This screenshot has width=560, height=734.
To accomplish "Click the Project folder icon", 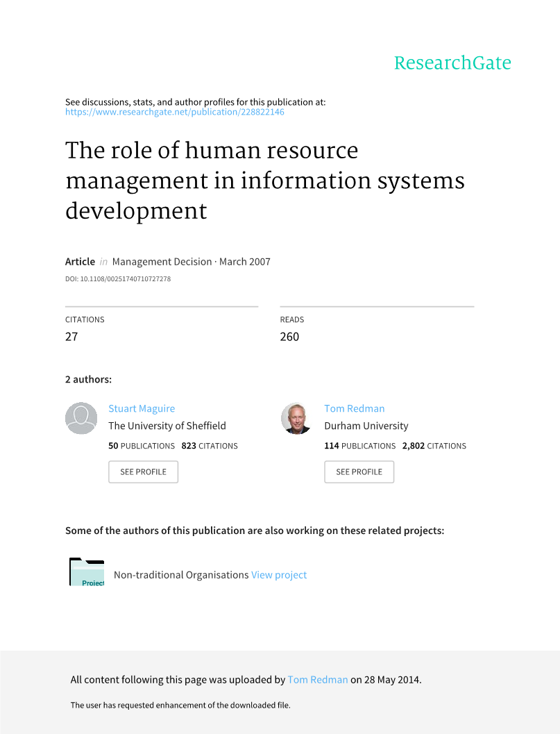I will [87, 572].
